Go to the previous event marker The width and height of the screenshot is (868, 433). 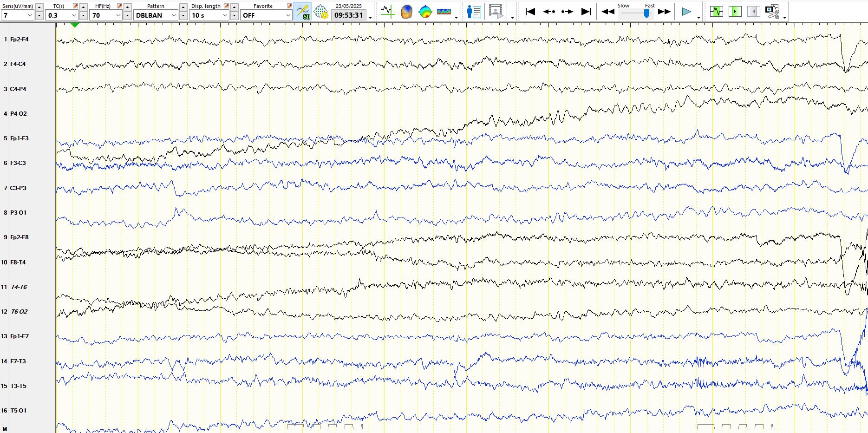(x=549, y=12)
